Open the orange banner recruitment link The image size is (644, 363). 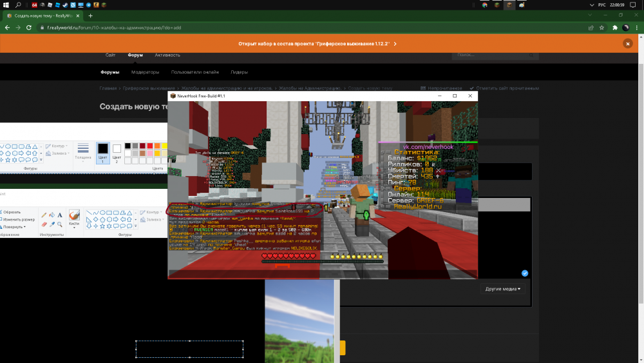point(317,44)
